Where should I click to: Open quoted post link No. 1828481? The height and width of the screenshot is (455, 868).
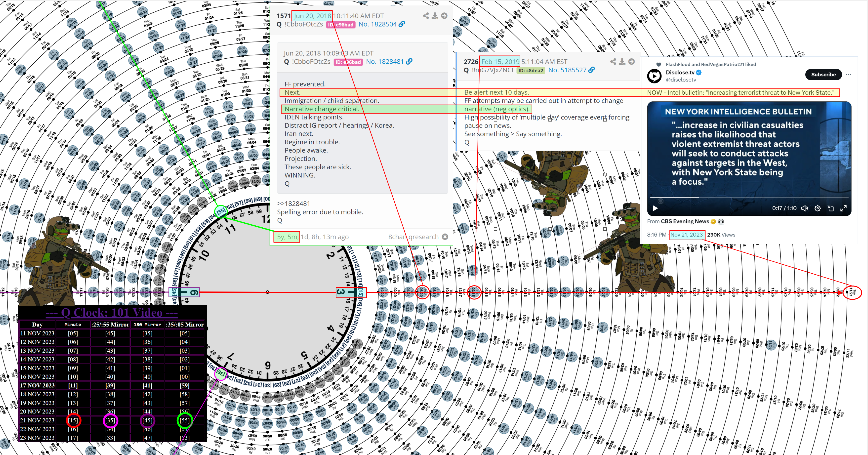384,61
